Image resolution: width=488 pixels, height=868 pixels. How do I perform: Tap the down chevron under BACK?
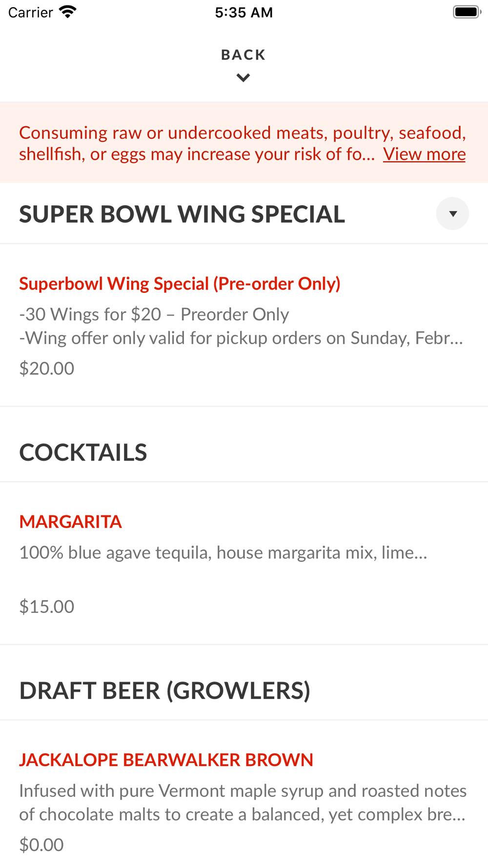point(243,78)
